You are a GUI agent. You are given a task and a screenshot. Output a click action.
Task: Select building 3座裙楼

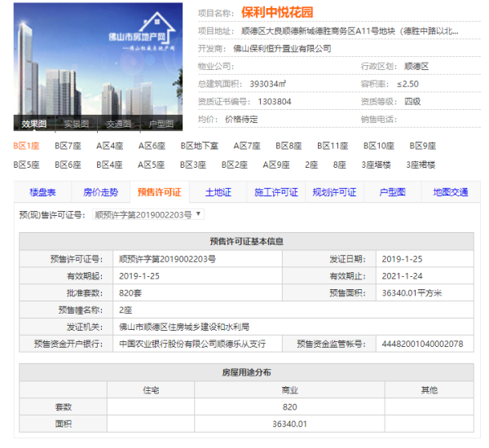click(421, 165)
